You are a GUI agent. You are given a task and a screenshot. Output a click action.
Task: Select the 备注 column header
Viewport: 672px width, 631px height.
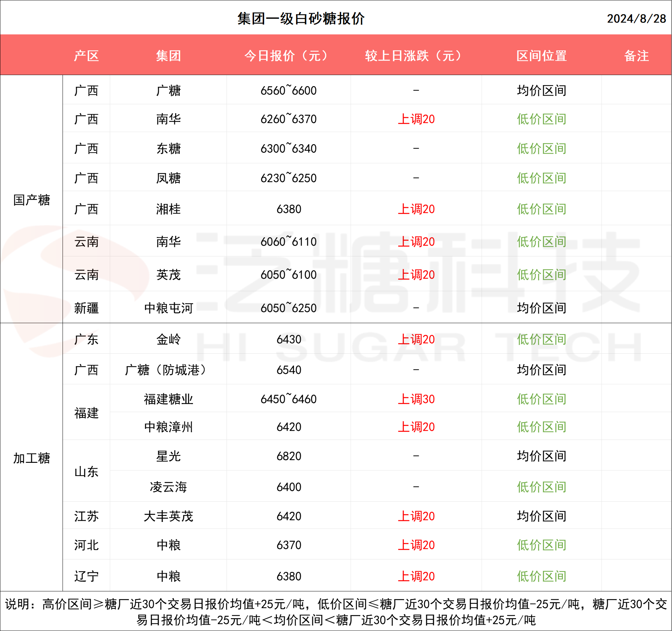pos(636,56)
